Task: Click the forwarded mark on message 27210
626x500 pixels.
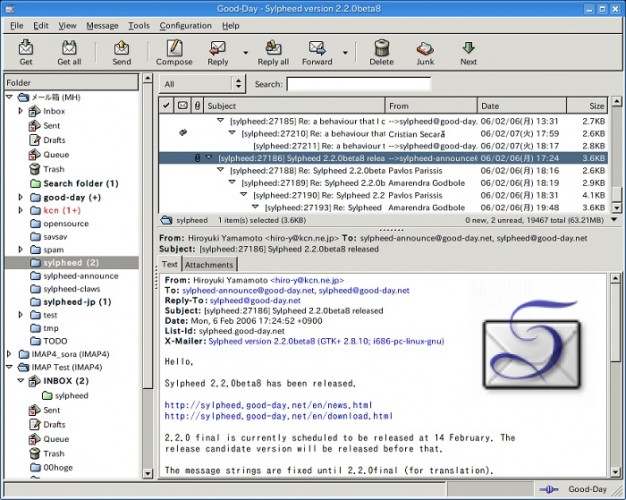Action: [x=183, y=132]
